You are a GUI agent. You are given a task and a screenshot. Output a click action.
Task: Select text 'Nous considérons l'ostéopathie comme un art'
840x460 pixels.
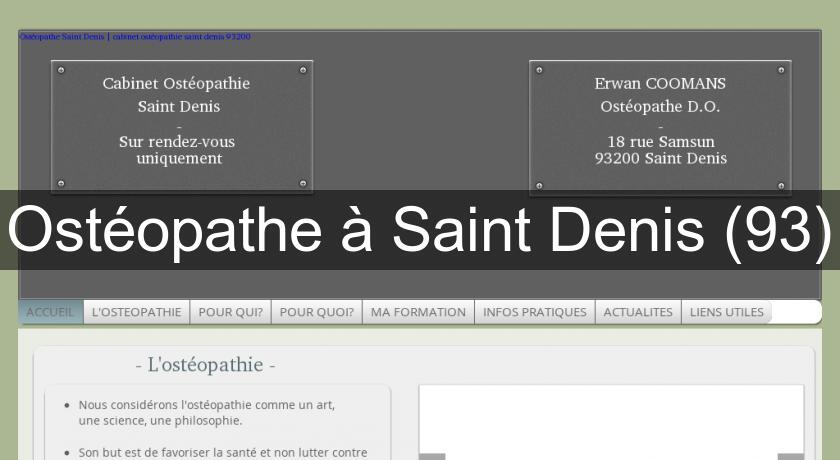pyautogui.click(x=206, y=405)
